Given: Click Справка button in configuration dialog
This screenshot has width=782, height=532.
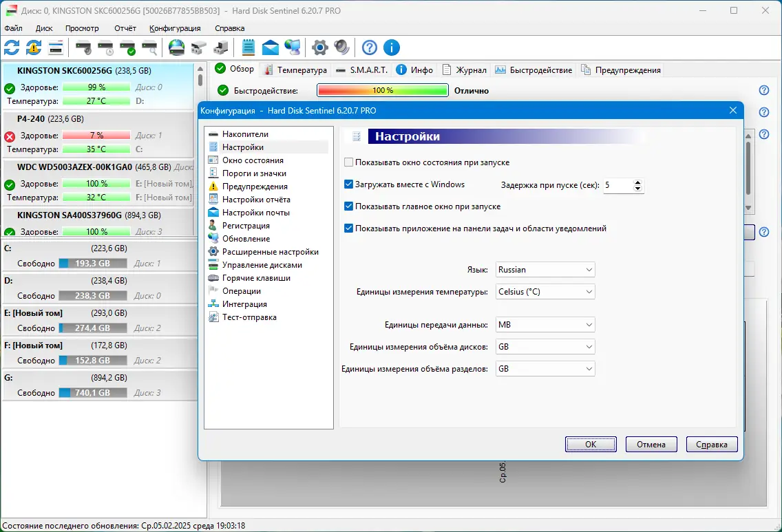Looking at the screenshot, I should click(x=712, y=444).
